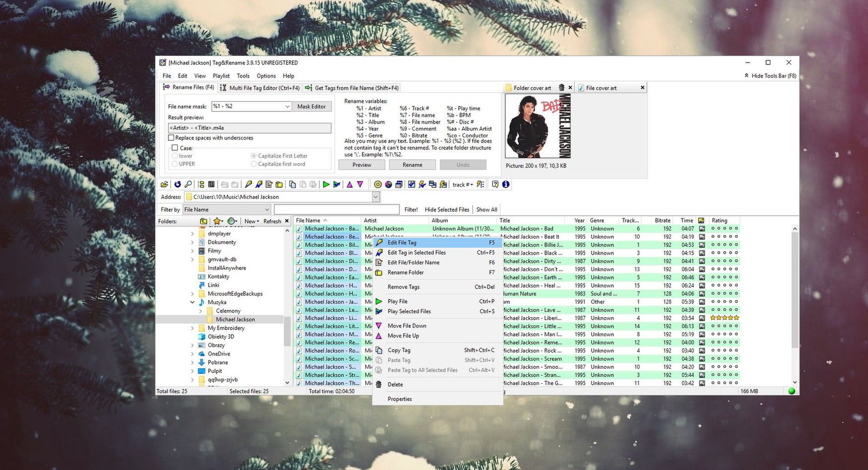This screenshot has height=470, width=868.
Task: Click cover picture icon in 'Michael Jackson - Bad' row
Action: point(701,229)
